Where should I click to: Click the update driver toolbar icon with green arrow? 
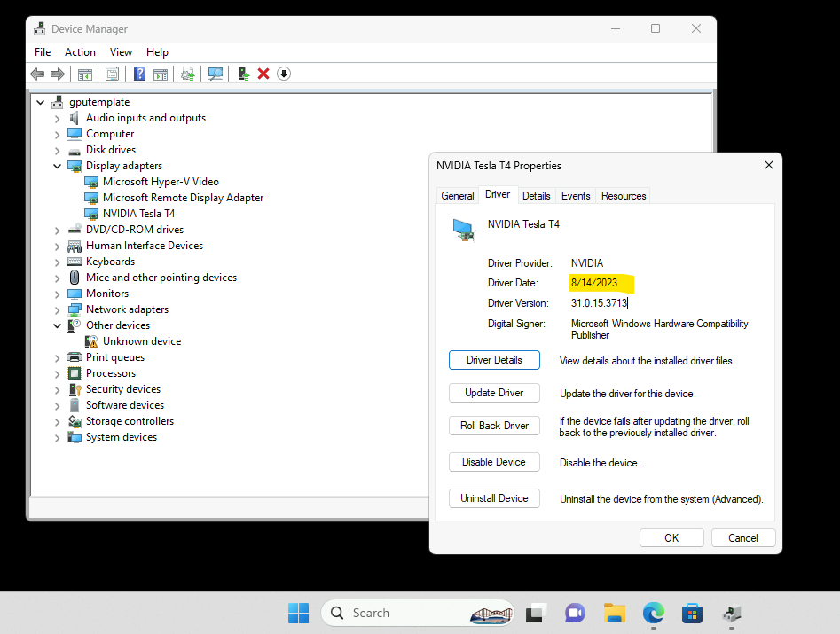187,74
